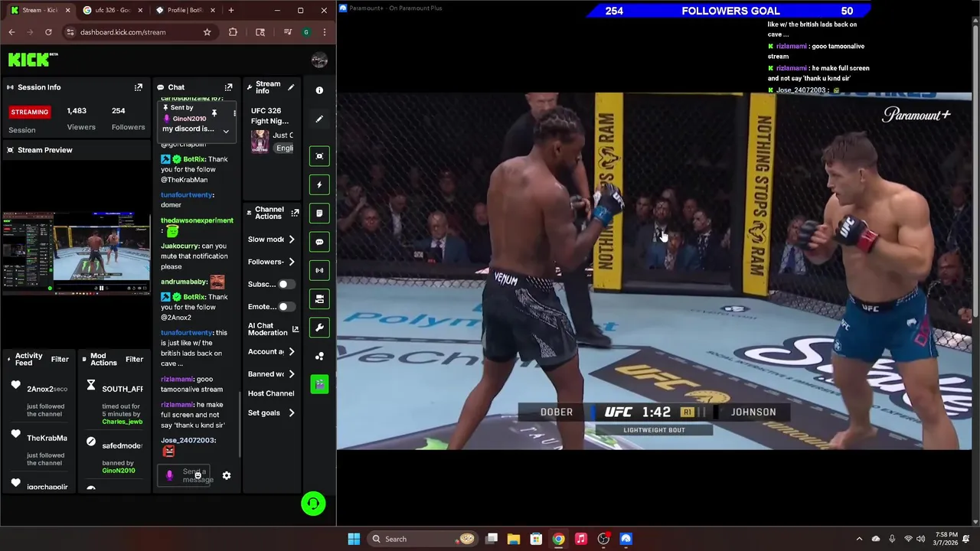Click Charles_jewb moderator name

point(122,422)
